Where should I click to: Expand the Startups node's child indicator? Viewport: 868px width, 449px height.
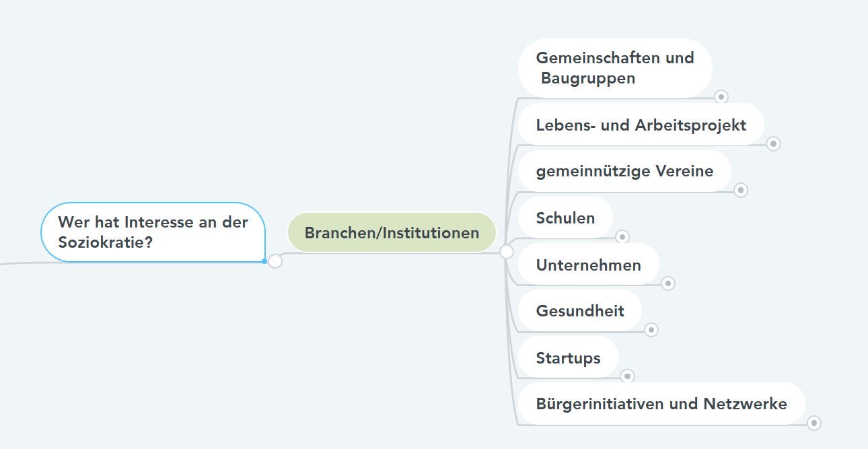[628, 376]
